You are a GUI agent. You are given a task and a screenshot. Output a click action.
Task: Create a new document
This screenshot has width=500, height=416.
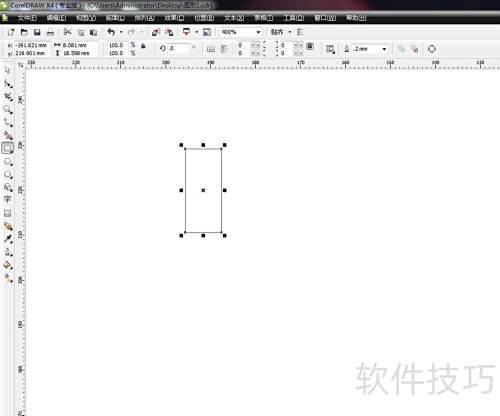(11, 32)
